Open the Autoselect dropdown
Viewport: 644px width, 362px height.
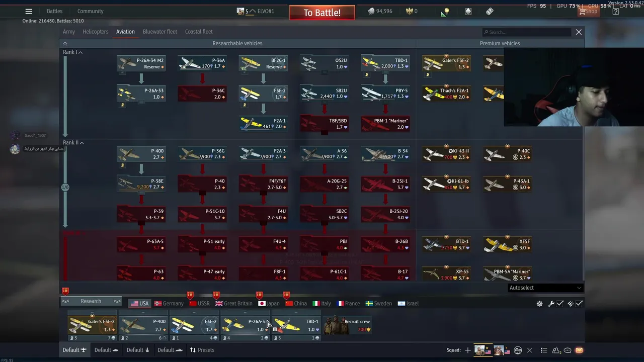click(x=545, y=288)
